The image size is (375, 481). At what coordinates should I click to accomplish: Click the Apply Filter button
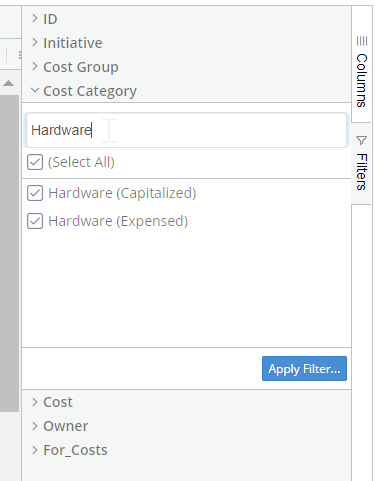(x=304, y=369)
